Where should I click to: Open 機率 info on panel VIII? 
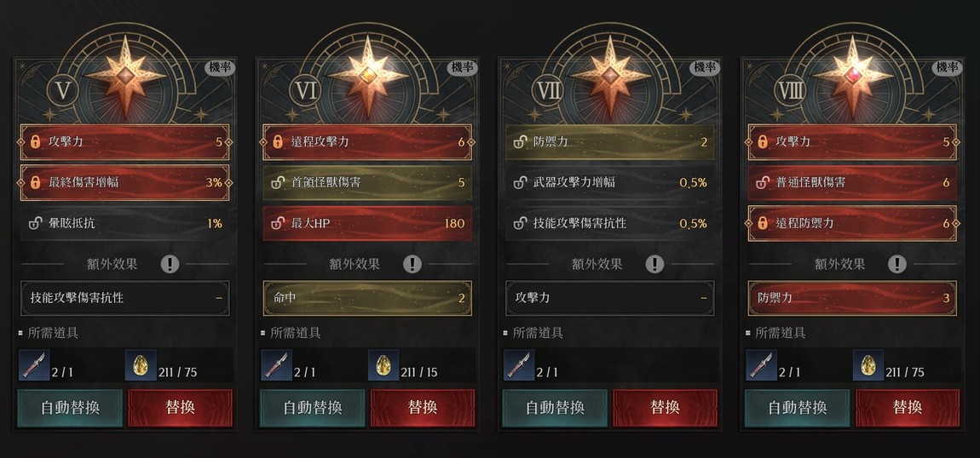point(947,68)
